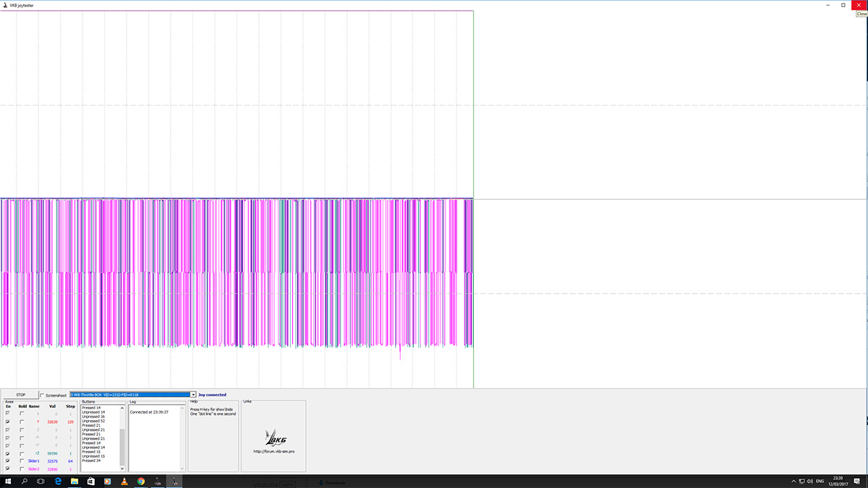
Task: Click the Buttons list scrollbar up arrow
Action: coord(122,408)
